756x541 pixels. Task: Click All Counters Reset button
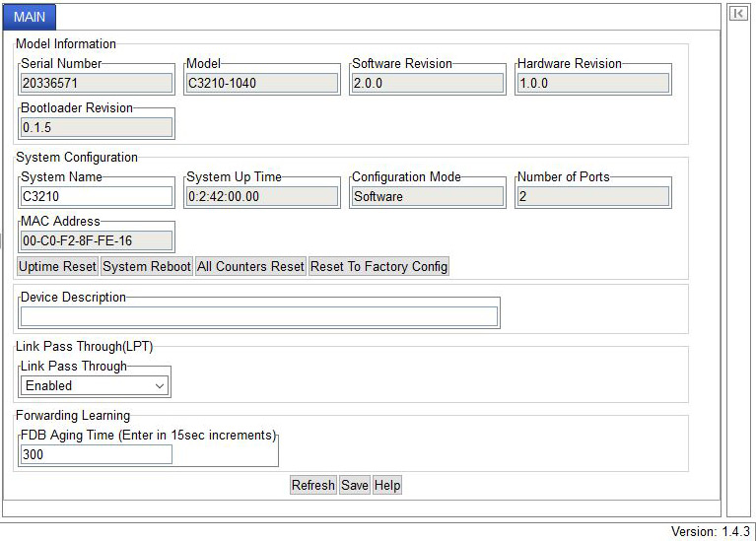click(x=250, y=266)
